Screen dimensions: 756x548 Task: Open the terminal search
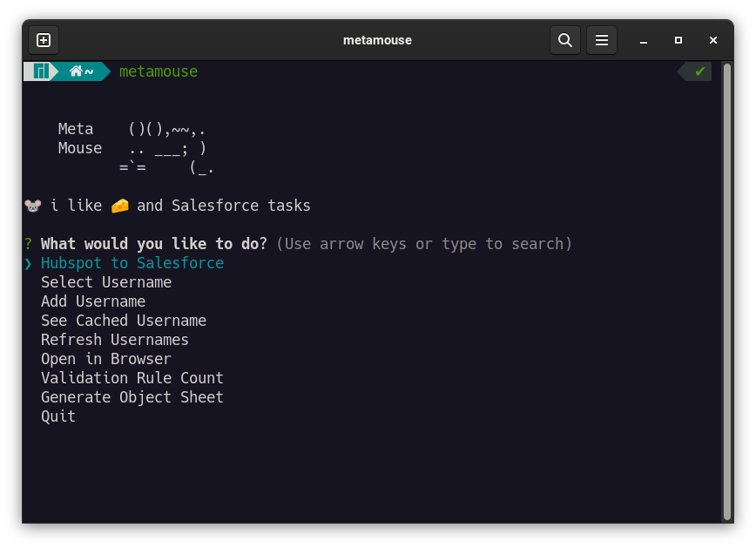coord(565,40)
